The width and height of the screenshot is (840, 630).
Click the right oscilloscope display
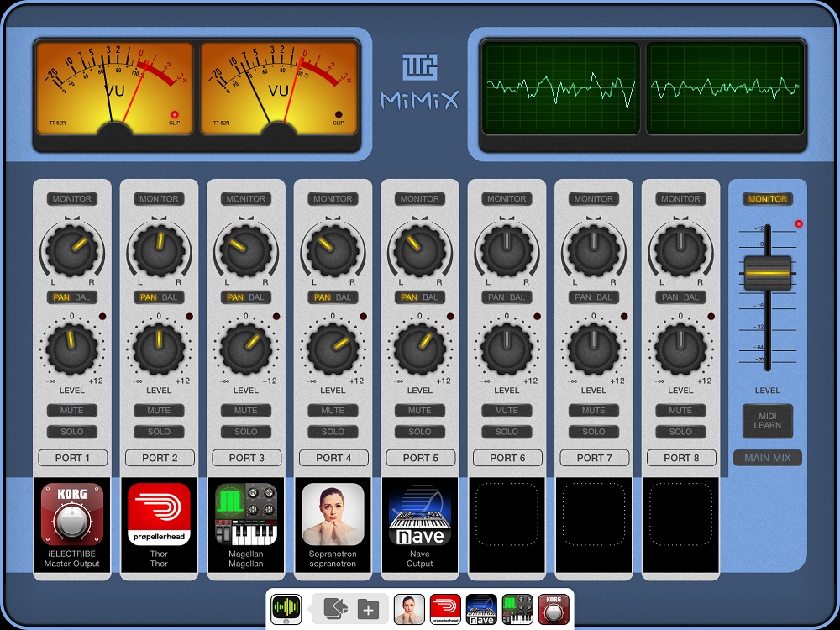click(x=726, y=88)
